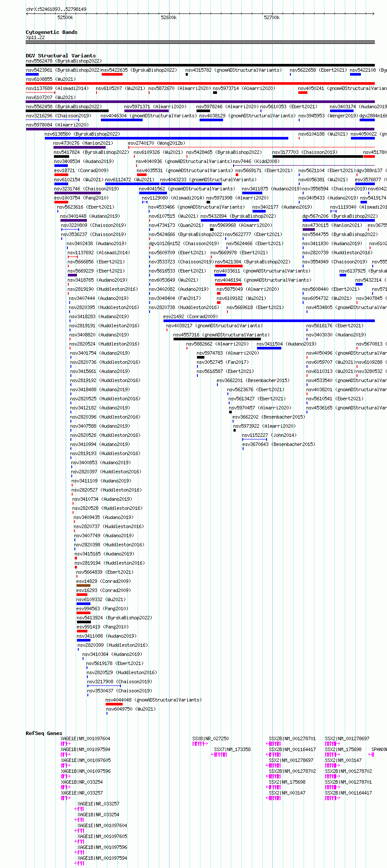This screenshot has height=868, width=387.
Task: Select the 52500k ruler tick label
Action: pyautogui.click(x=65, y=17)
